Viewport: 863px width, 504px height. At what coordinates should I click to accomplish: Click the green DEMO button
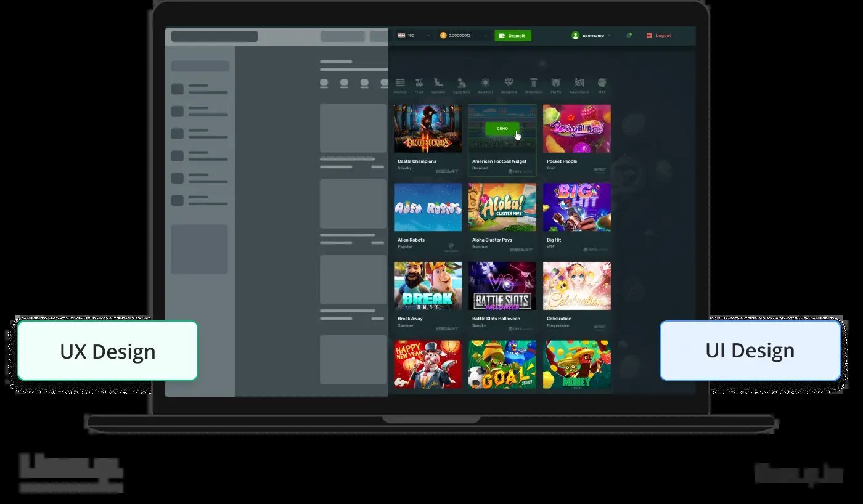coord(502,128)
